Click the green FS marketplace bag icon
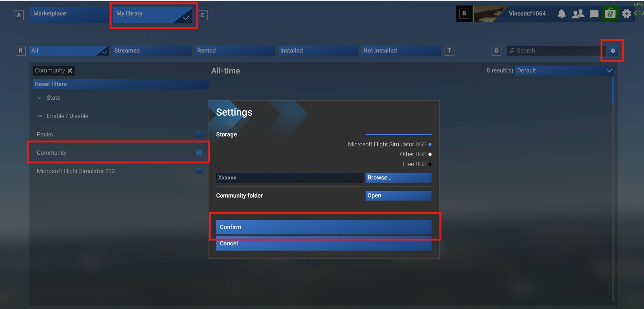Image resolution: width=644 pixels, height=309 pixels. (x=610, y=14)
